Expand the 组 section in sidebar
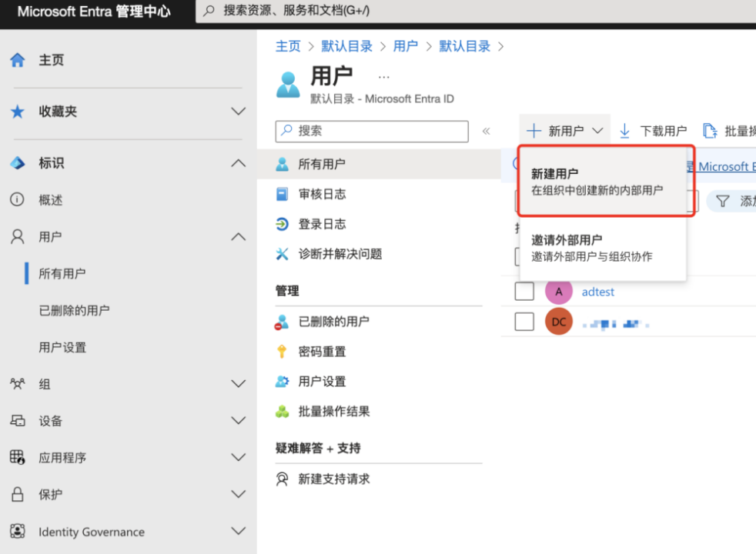The width and height of the screenshot is (756, 554). [238, 384]
